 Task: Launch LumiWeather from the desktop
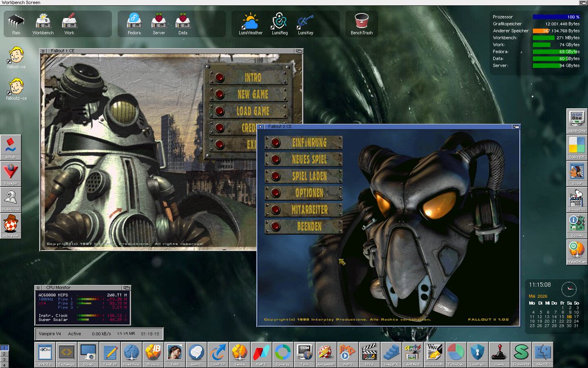pyautogui.click(x=250, y=24)
